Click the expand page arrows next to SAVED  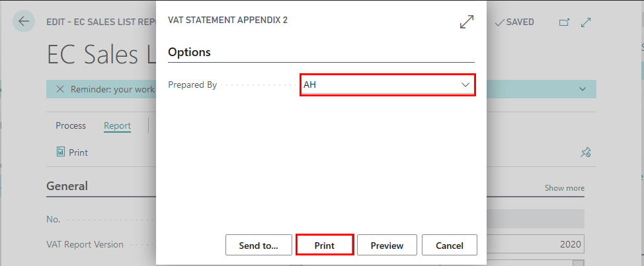[585, 22]
